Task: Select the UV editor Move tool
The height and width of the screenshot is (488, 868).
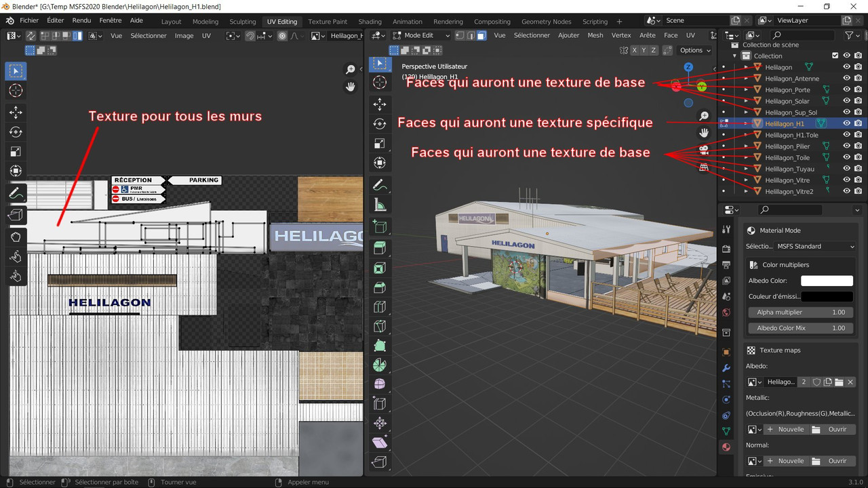Action: 16,113
